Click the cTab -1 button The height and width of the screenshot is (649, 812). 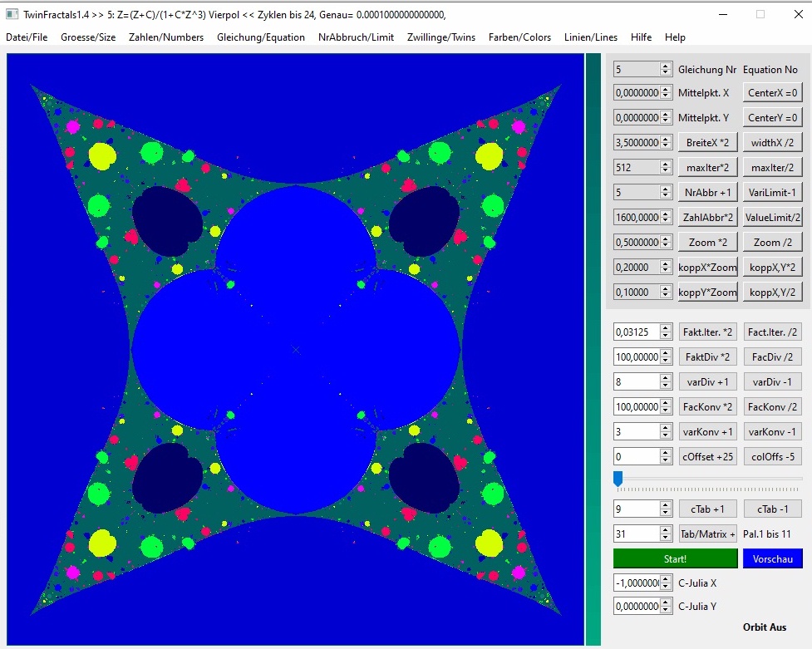point(773,509)
